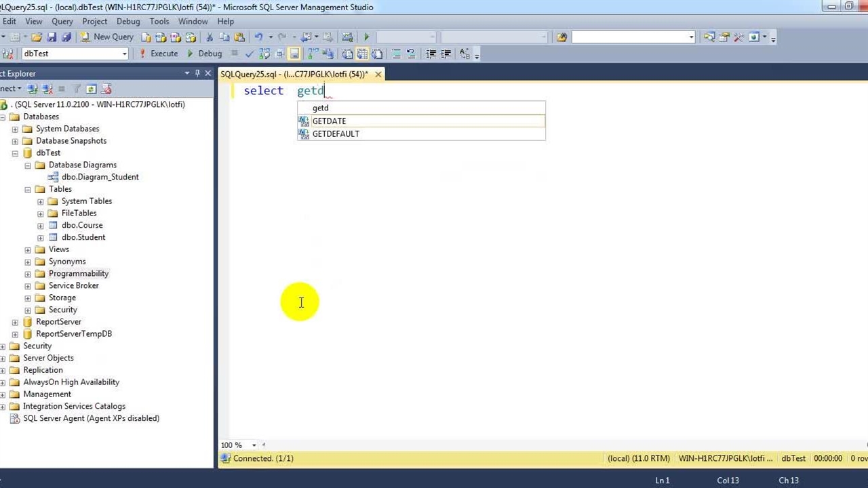
Task: Click the green Start arrow in top toolbar
Action: pos(366,37)
